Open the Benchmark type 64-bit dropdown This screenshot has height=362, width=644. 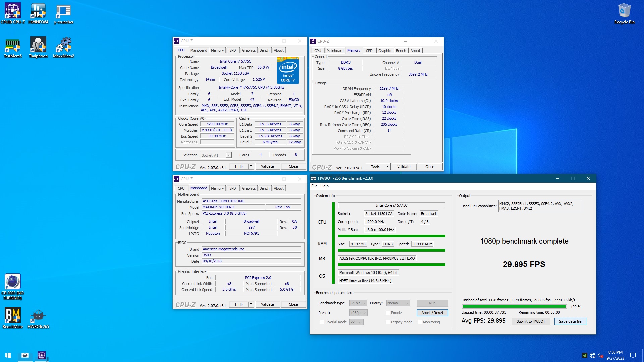(358, 303)
